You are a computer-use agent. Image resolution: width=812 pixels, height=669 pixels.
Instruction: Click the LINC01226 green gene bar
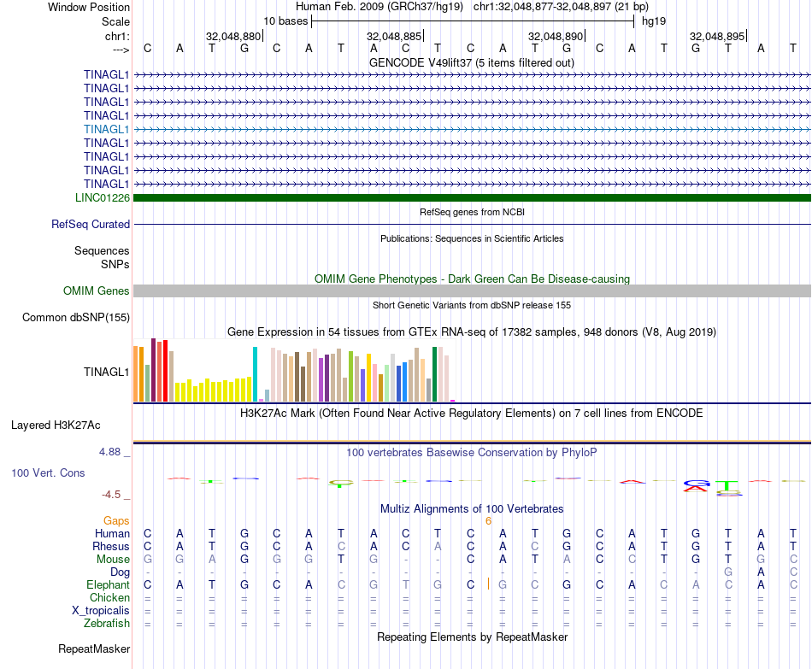[x=472, y=198]
